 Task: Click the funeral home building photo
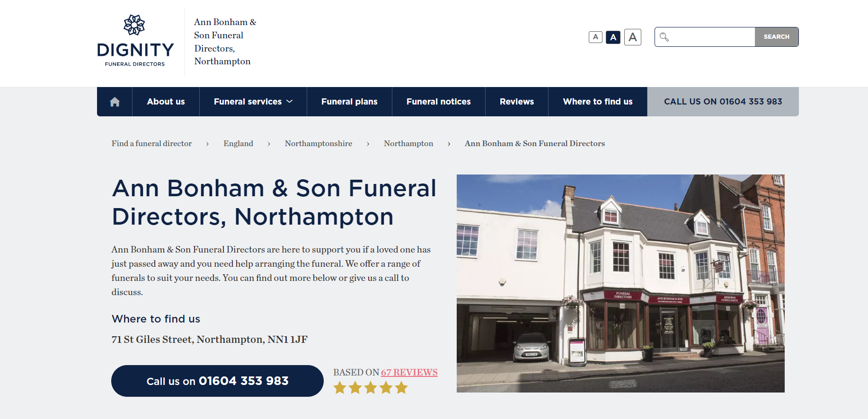pos(620,283)
